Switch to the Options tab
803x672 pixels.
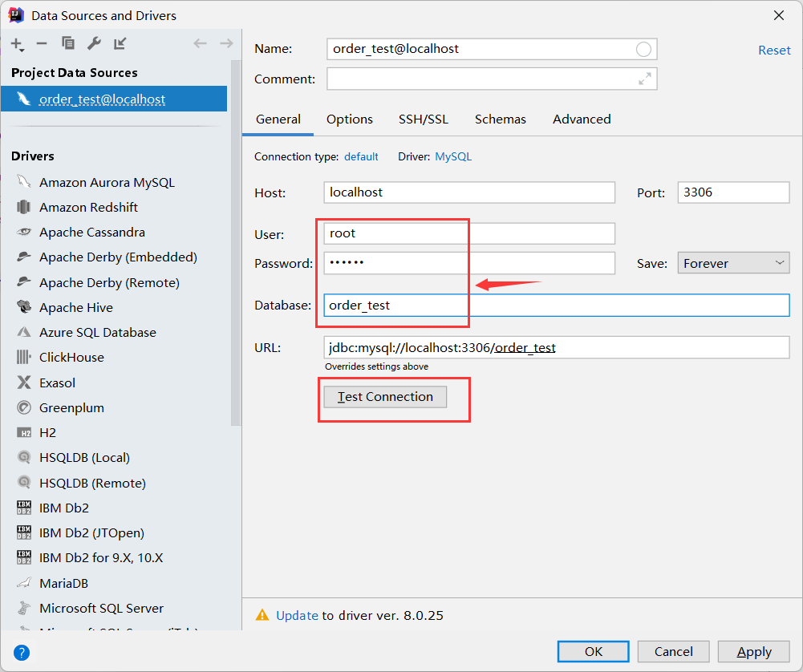click(350, 119)
